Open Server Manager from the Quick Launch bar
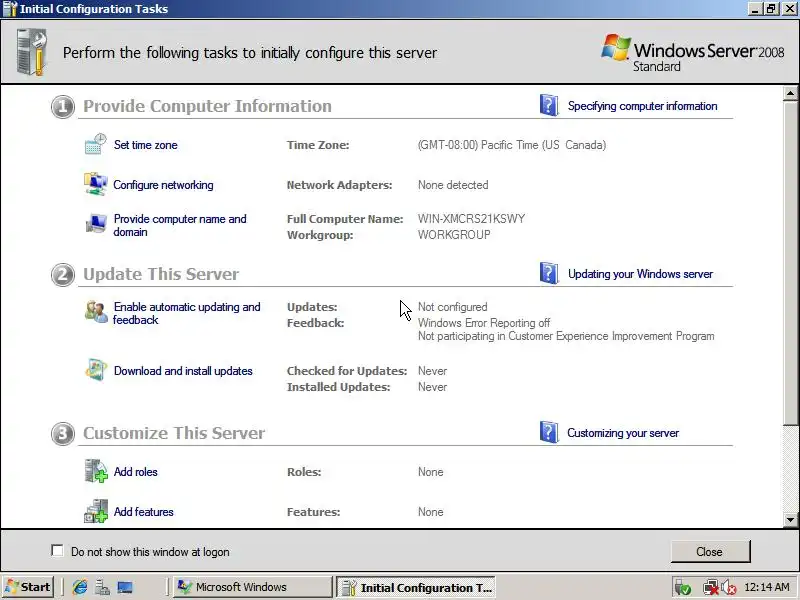Image resolution: width=800 pixels, height=600 pixels. point(103,587)
